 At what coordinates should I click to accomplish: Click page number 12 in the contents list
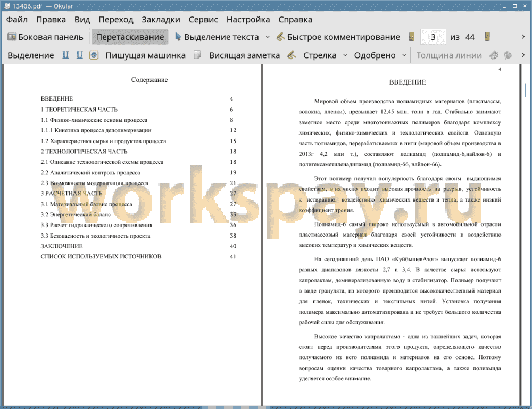pyautogui.click(x=233, y=130)
